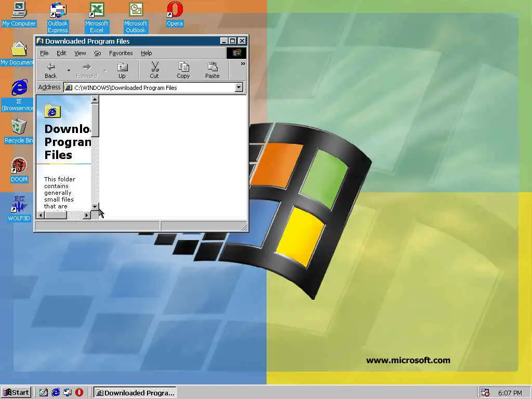Image resolution: width=532 pixels, height=399 pixels.
Task: Open the File menu
Action: (x=44, y=54)
